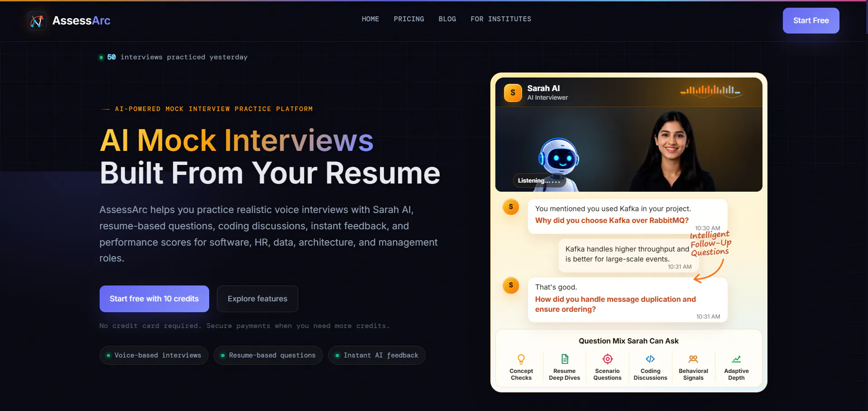Click the "Concept Checks" label
The width and height of the screenshot is (868, 411).
point(521,374)
